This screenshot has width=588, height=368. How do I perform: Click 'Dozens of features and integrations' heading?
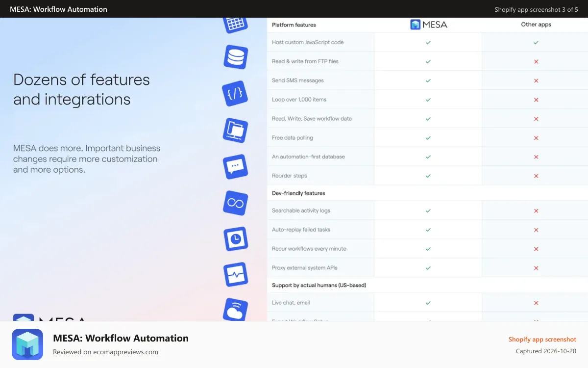click(81, 89)
